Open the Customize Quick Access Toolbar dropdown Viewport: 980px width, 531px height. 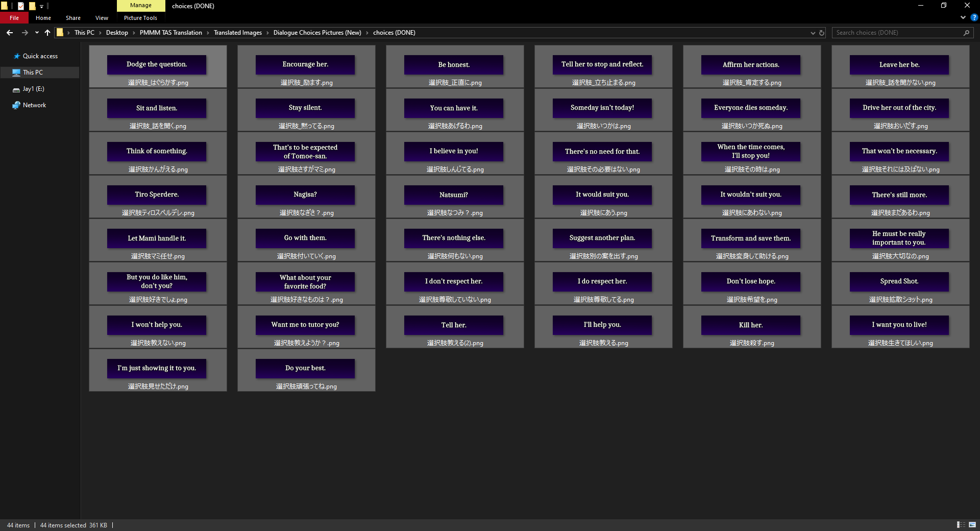click(42, 6)
